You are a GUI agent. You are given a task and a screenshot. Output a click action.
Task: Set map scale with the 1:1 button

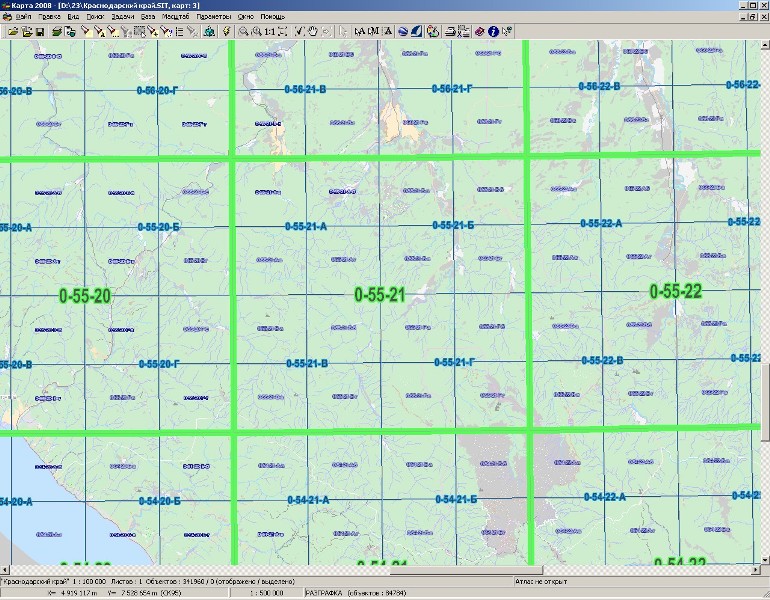click(x=269, y=32)
